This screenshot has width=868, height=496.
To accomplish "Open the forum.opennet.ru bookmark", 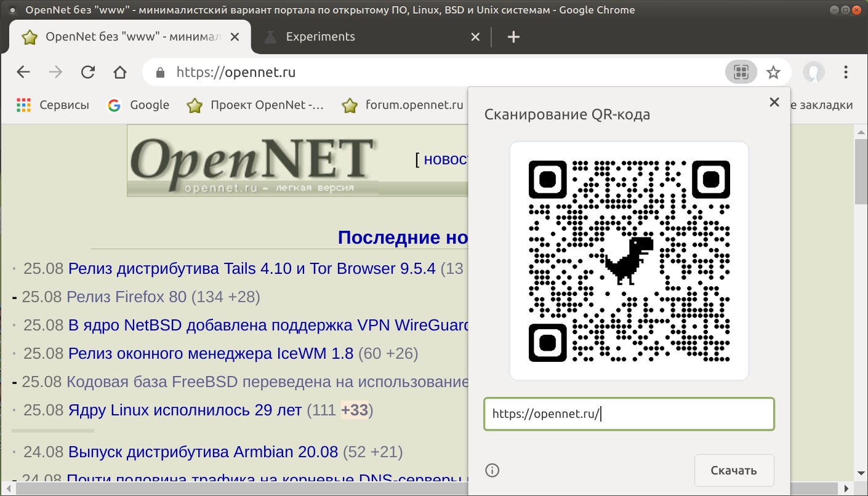I will 403,105.
